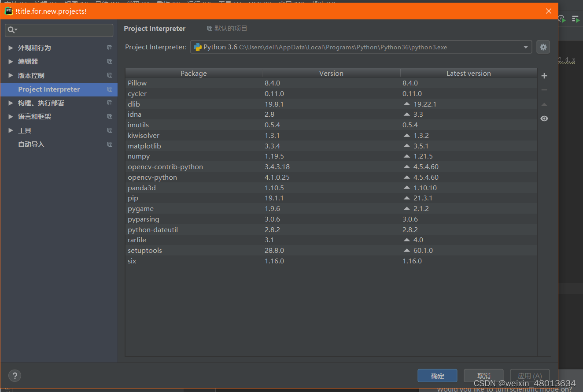Click the latest version 21.3.1 for pip
583x392 pixels.
tap(423, 198)
